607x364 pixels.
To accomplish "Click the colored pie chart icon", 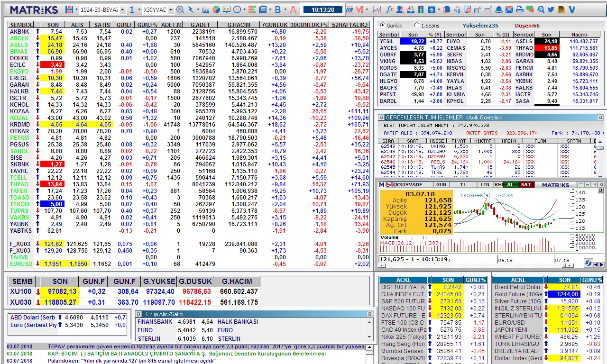I will (216, 9).
